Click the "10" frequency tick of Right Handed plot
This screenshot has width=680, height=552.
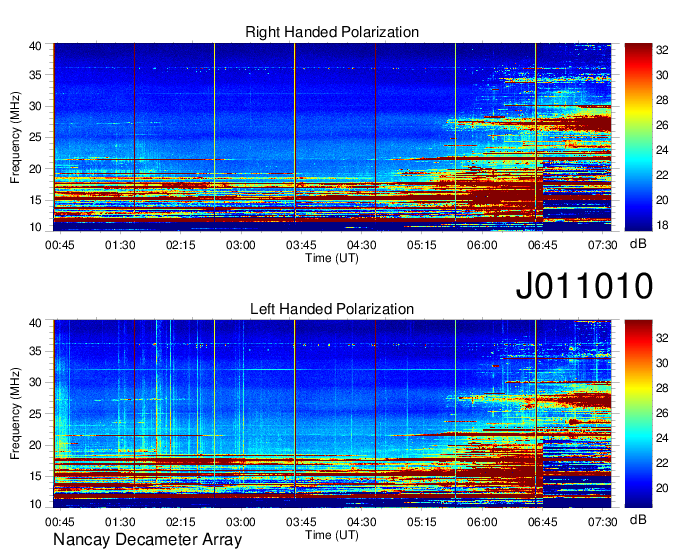click(35, 227)
